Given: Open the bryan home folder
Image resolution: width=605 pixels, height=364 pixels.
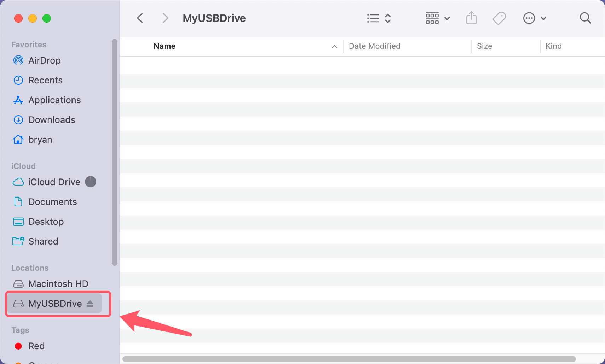Looking at the screenshot, I should tap(40, 140).
